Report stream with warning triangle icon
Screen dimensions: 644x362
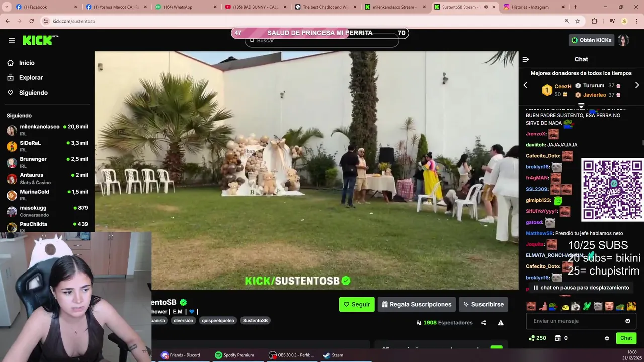[501, 323]
